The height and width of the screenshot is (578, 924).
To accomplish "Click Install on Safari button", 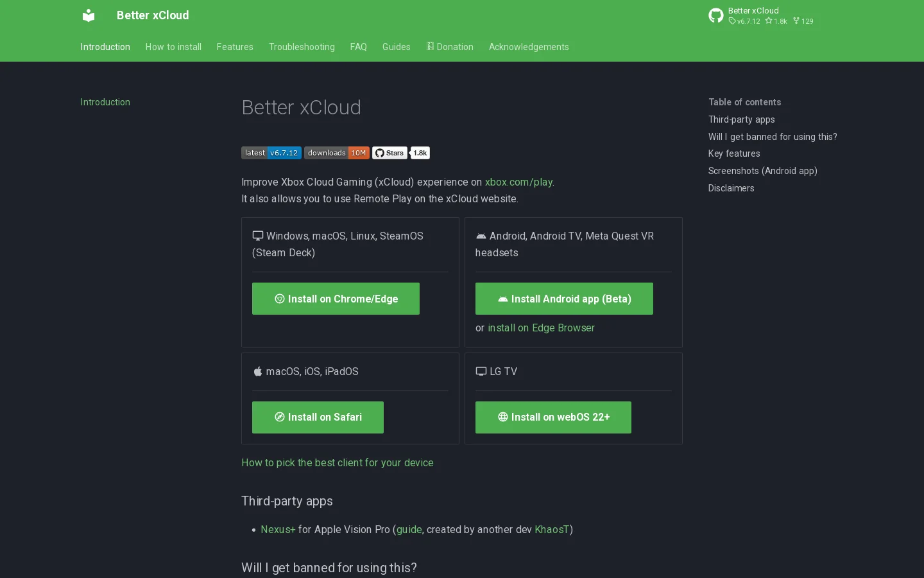I will click(318, 417).
